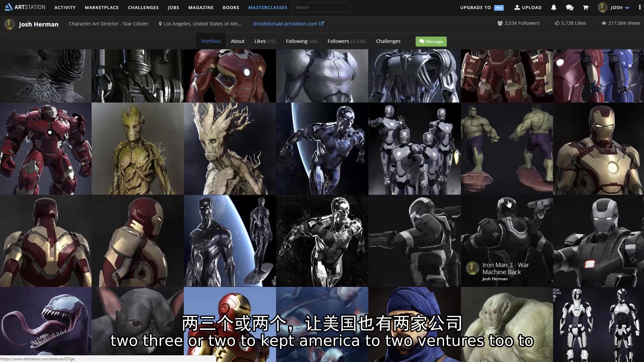Open the Masterclasses menu item

pos(268,7)
